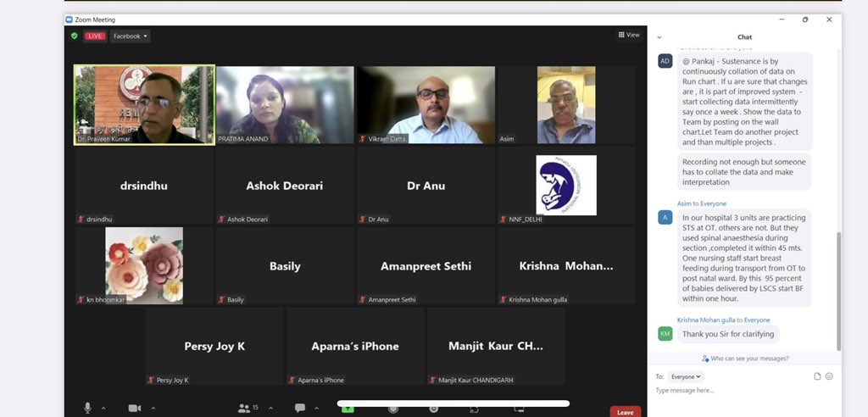Click the Zoom Meeting title bar icon
Screen dimensions: 868x417
(70, 20)
